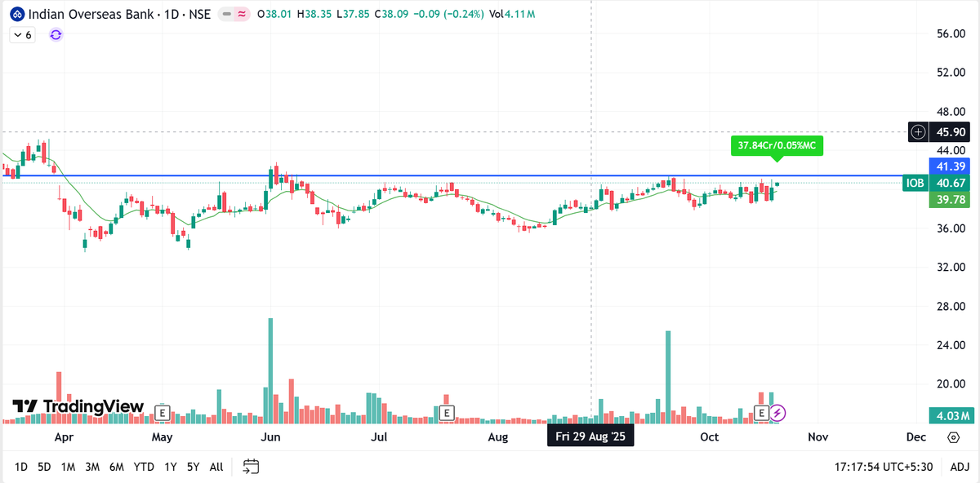
Task: Click the 28.00 price axis label
Action: coord(952,307)
